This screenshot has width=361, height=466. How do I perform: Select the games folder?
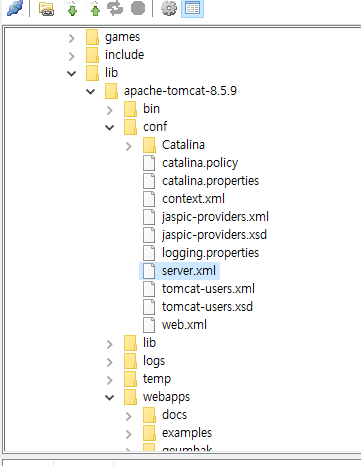click(122, 37)
